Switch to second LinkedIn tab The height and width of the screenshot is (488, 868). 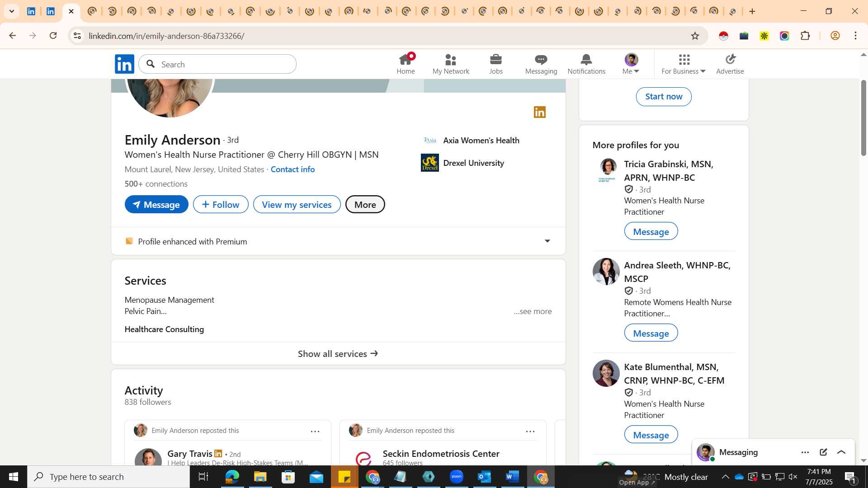51,11
